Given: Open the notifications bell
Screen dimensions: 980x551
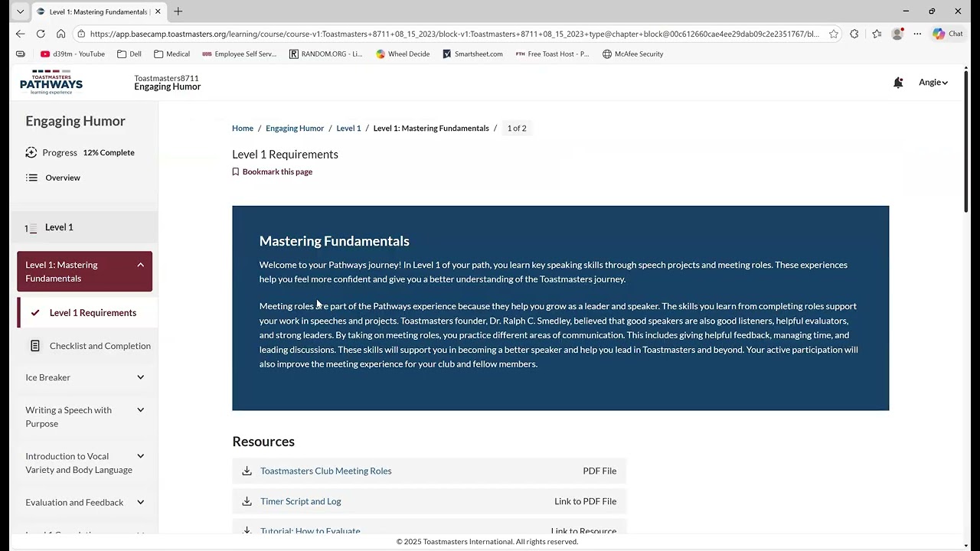Looking at the screenshot, I should pos(898,83).
